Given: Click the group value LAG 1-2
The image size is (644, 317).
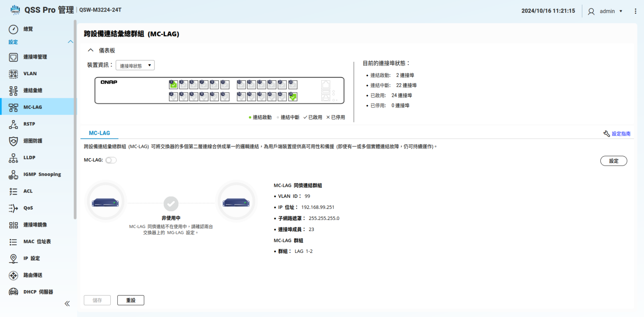Looking at the screenshot, I should click(x=304, y=251).
